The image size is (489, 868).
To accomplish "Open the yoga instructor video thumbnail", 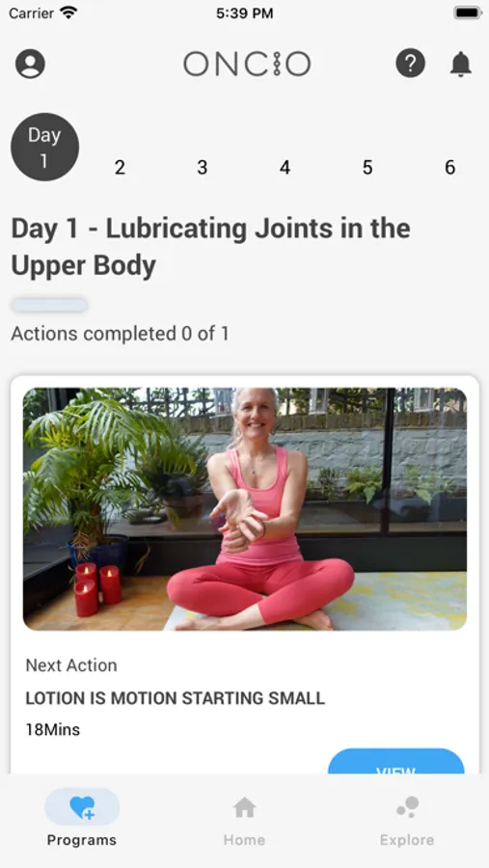I will (245, 508).
